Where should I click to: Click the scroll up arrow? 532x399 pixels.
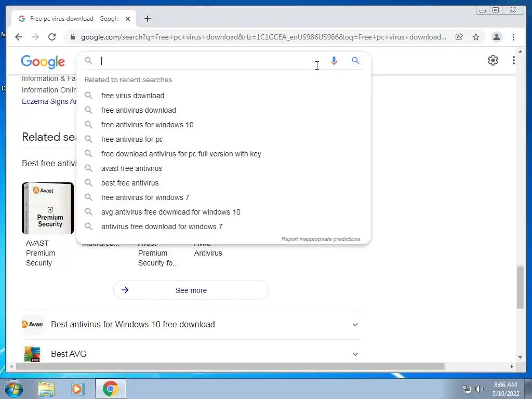pos(520,51)
